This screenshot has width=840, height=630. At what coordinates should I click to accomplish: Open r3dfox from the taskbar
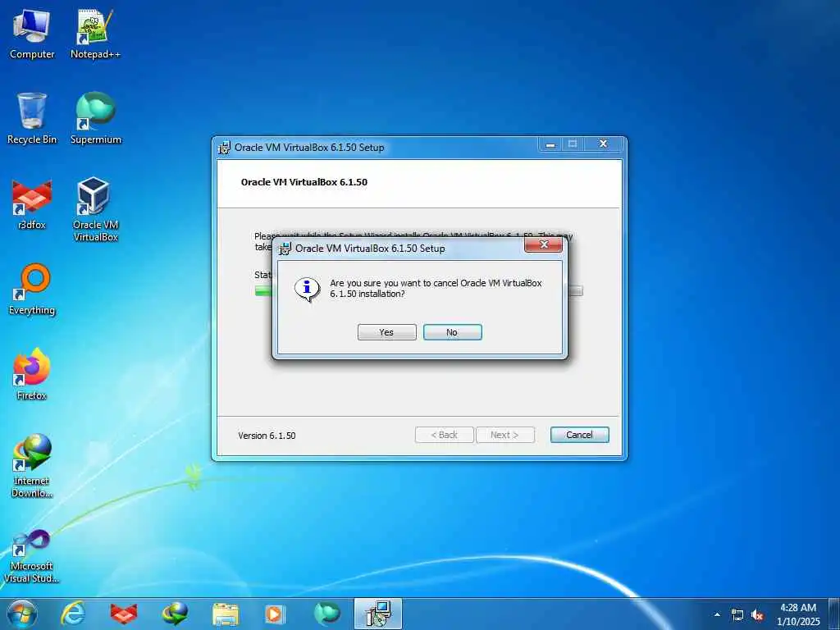click(124, 614)
